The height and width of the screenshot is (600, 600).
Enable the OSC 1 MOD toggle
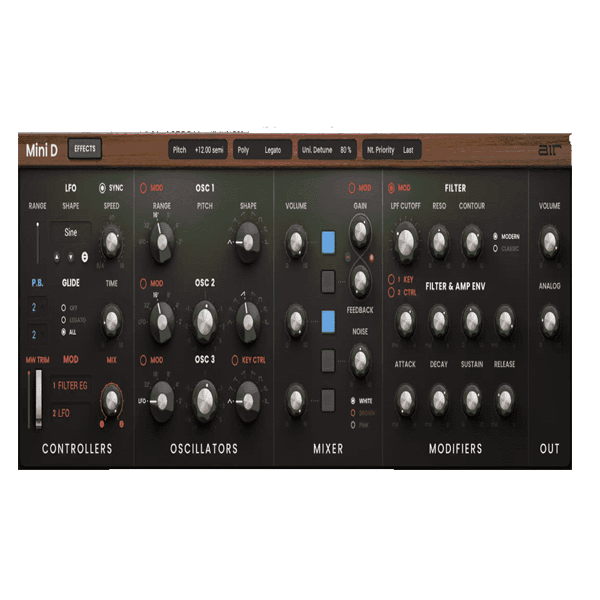point(143,188)
